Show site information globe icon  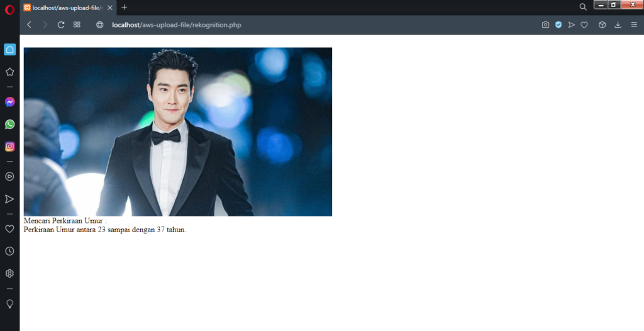coord(100,25)
